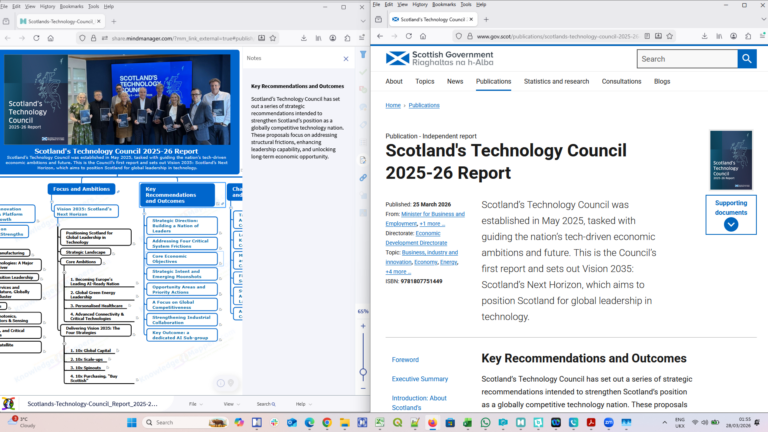Reload the MindManager page

(x=36, y=38)
